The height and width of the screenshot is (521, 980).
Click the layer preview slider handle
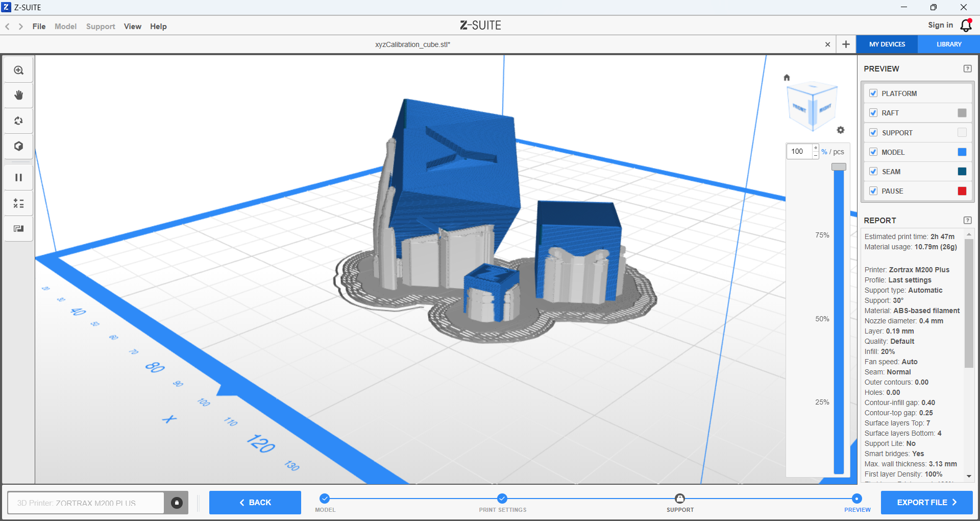(839, 167)
